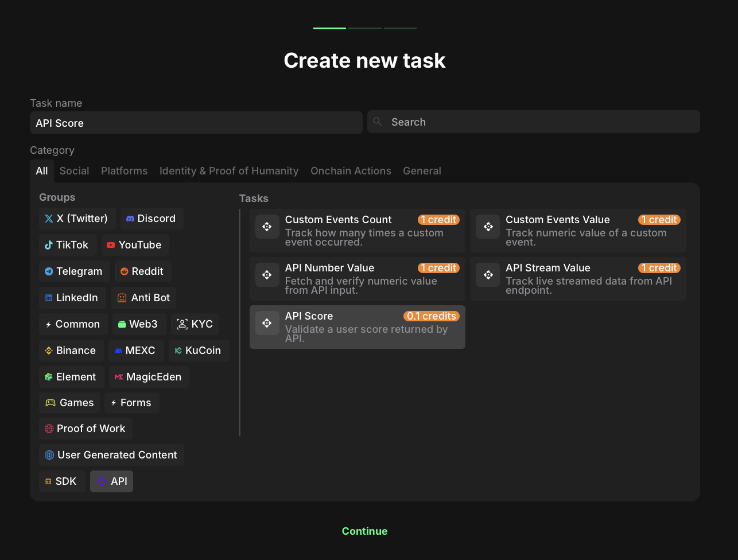
Task: Click the first step progress indicator
Action: pyautogui.click(x=329, y=28)
